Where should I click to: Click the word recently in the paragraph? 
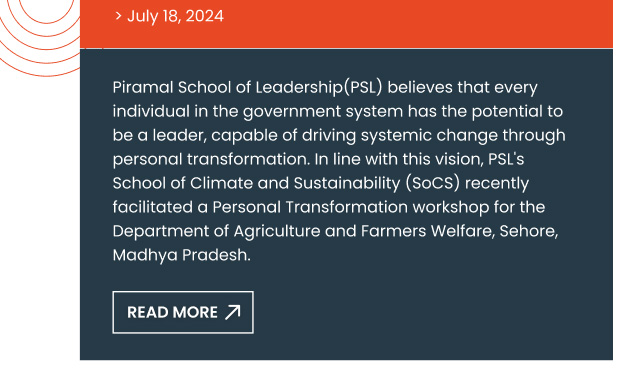[x=497, y=183]
